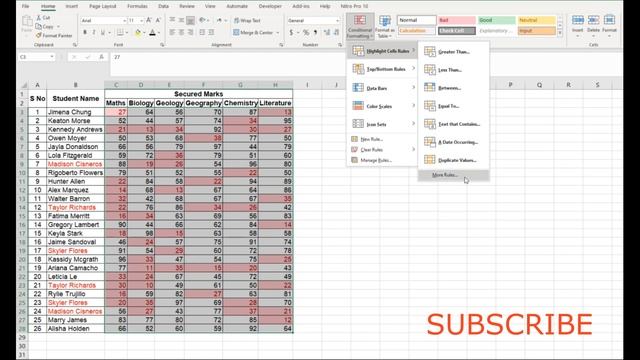
Task: Select Greater Than rule
Action: click(453, 52)
